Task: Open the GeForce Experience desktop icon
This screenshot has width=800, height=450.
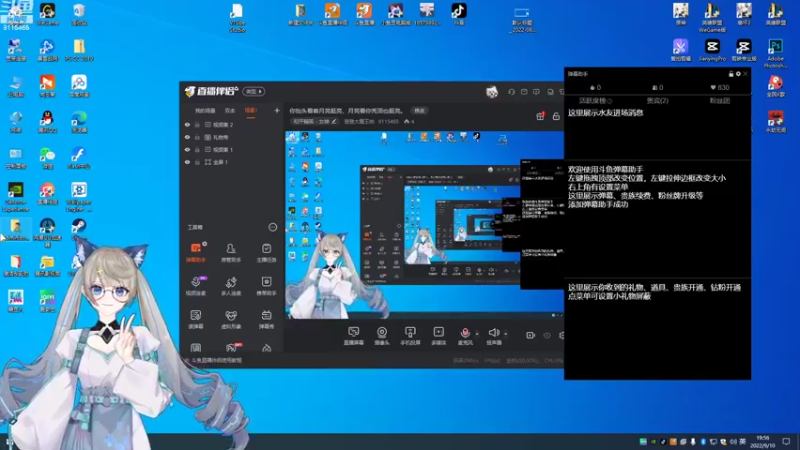Action: tap(16, 197)
